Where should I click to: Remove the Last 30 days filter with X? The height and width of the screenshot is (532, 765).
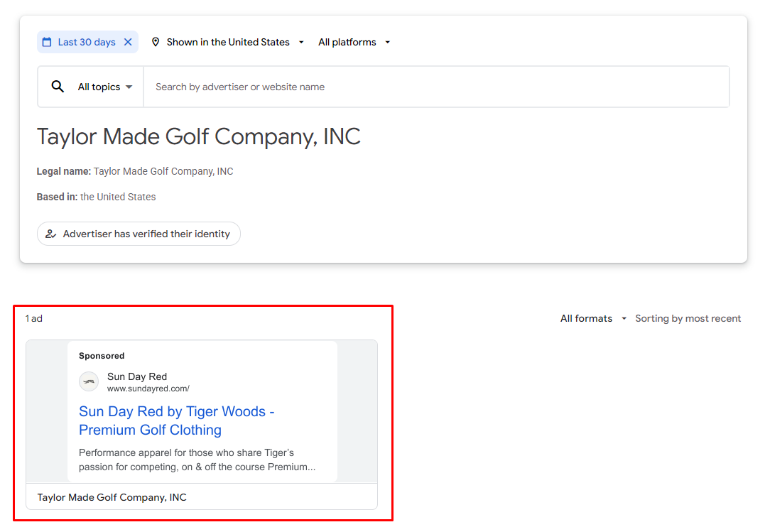pyautogui.click(x=128, y=43)
